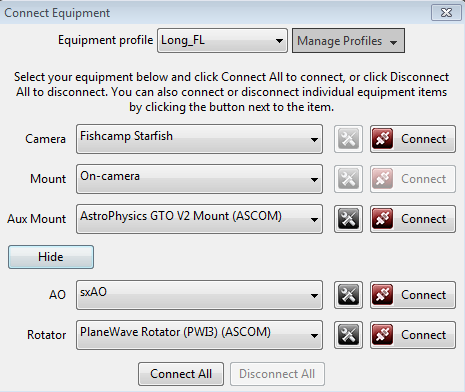Open the Manage Profiles menu
Screen dimensions: 465x392
coord(348,41)
